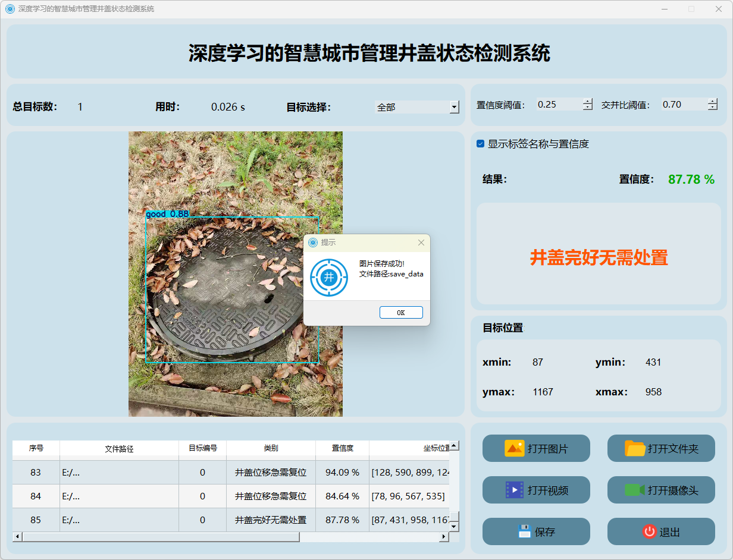Viewport: 733px width, 560px height.
Task: Decrease the 交并比阈值 spinner value
Action: point(713,108)
